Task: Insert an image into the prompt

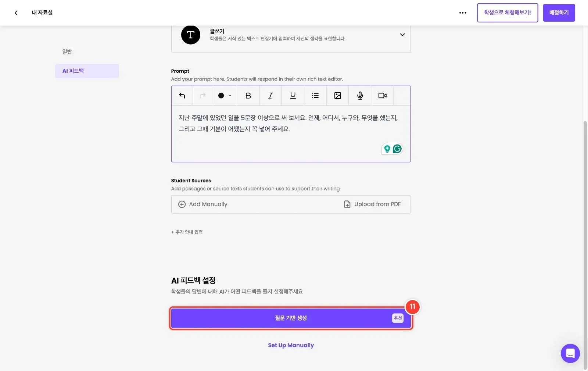Action: 338,96
